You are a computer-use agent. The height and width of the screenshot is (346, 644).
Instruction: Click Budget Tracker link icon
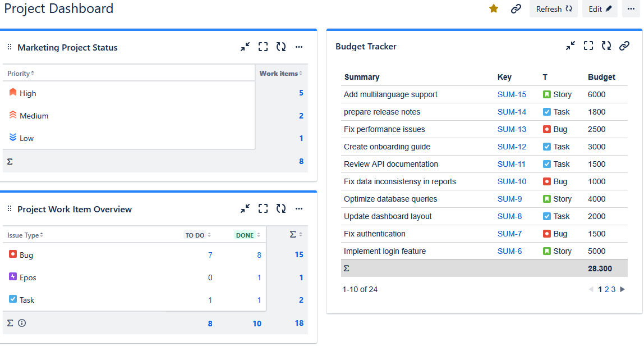(x=624, y=46)
